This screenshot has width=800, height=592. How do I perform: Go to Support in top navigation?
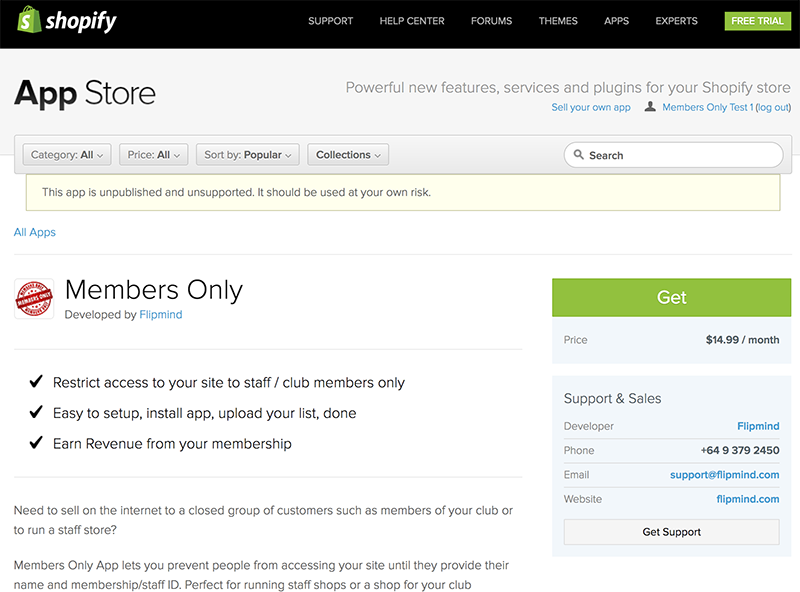click(x=331, y=21)
